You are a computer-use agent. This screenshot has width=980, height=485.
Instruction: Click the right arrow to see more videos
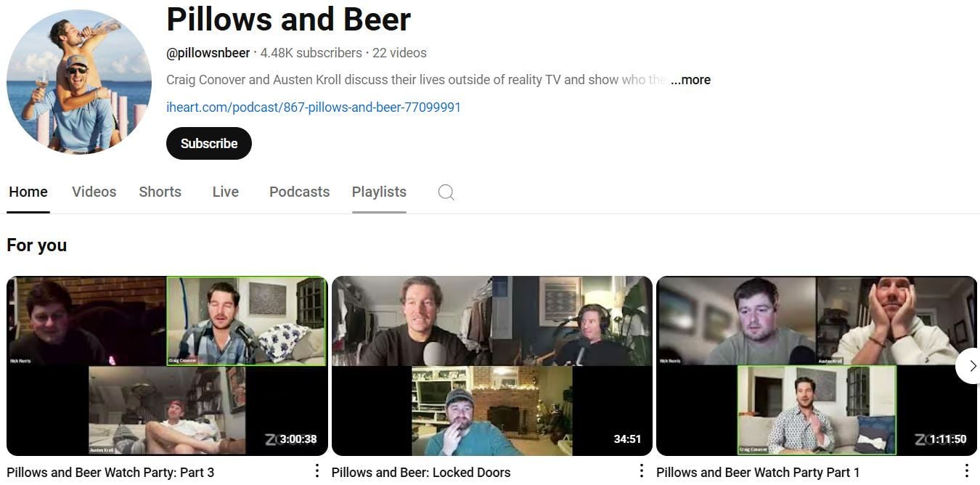coord(973,366)
